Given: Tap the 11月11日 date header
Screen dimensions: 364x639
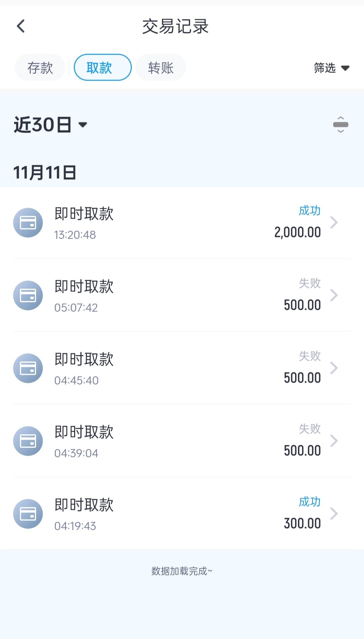Looking at the screenshot, I should point(45,173).
